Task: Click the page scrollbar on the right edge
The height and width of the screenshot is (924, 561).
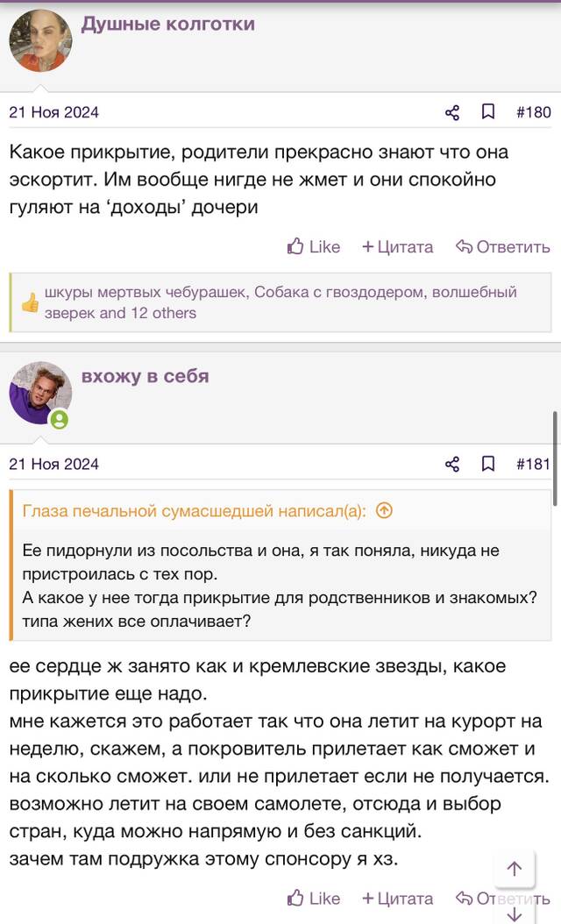Action: click(555, 458)
